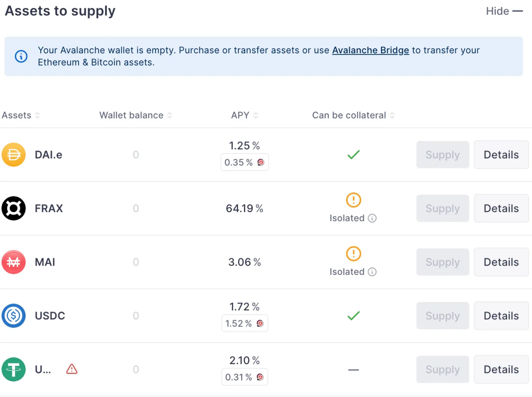View Details for USDC
The height and width of the screenshot is (397, 532).
[501, 315]
